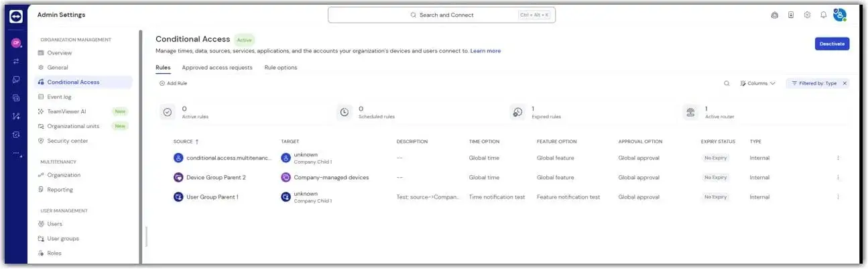Click the Search and Connect field

point(441,15)
